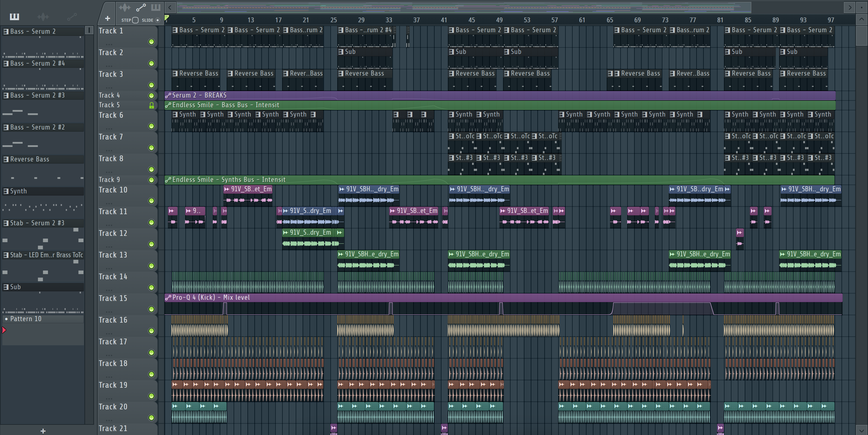Select the automation clips picker icon
This screenshot has height=435, width=868.
(x=72, y=17)
